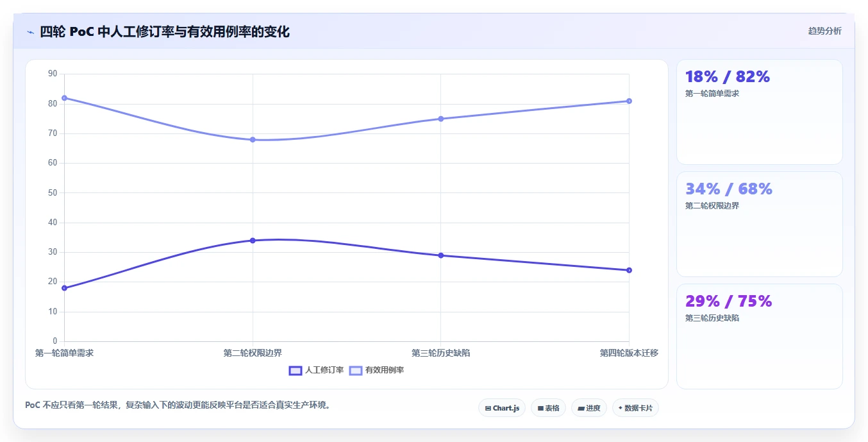The image size is (868, 442).
Task: Click the 数据卡片 tag's small icon
Action: (x=620, y=408)
